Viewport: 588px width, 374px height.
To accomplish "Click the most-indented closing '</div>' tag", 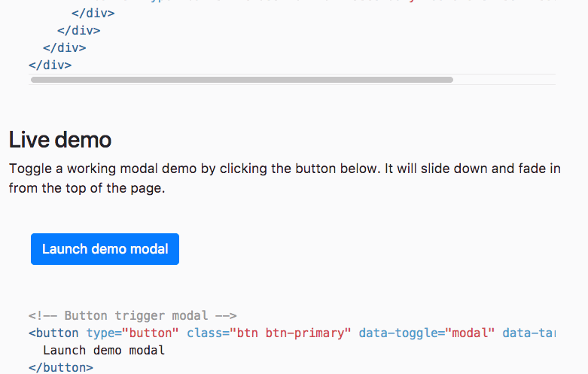I will 93,14.
